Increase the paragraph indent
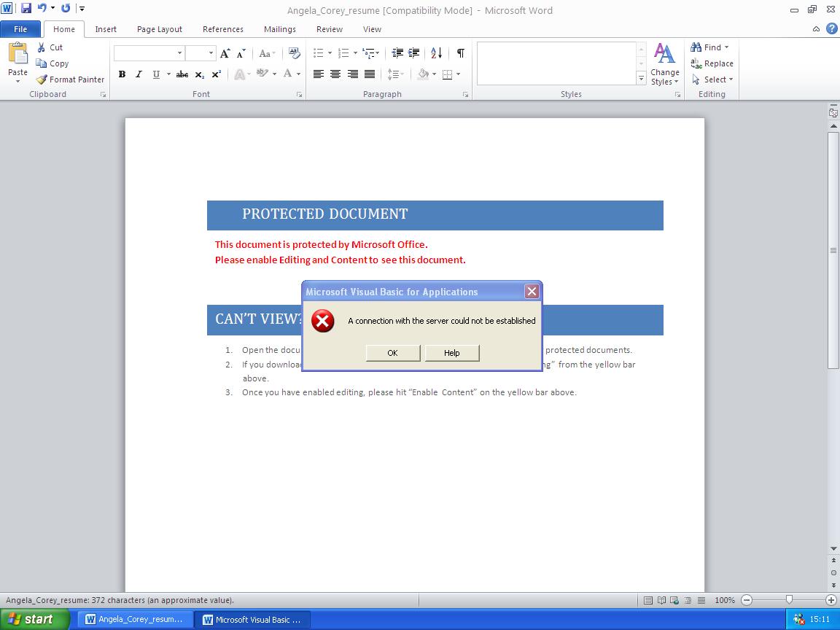 [x=414, y=53]
